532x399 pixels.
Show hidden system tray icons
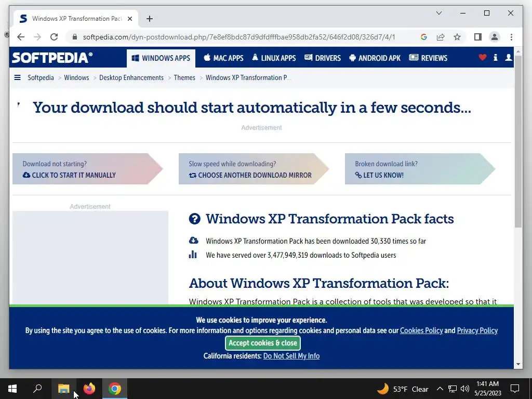[440, 389]
